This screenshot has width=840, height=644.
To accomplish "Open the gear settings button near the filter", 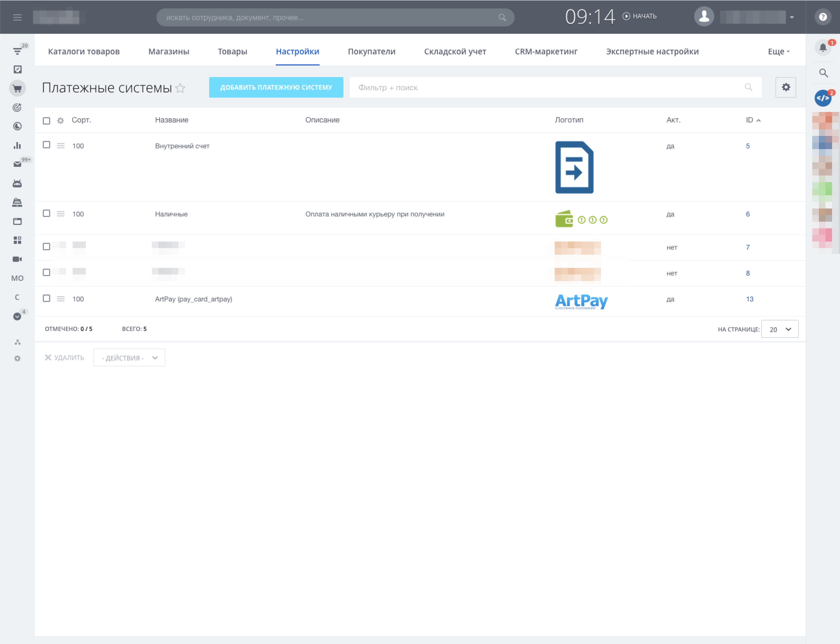I will point(786,87).
